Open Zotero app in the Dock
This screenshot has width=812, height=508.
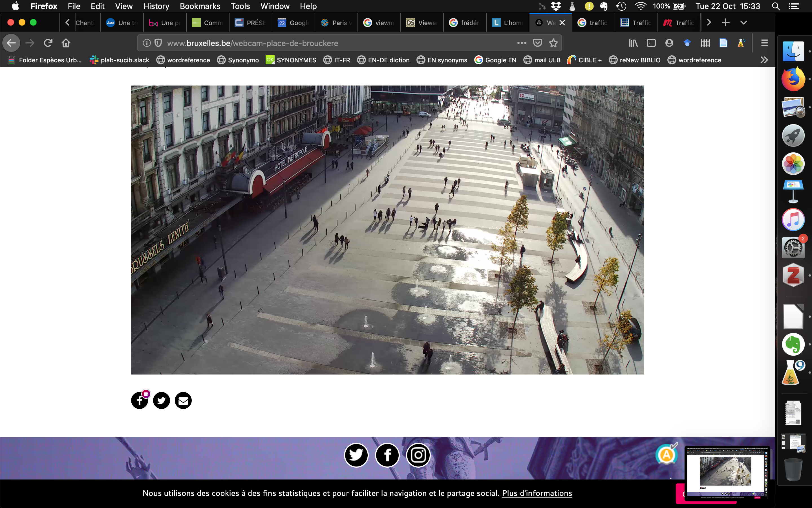pyautogui.click(x=793, y=275)
